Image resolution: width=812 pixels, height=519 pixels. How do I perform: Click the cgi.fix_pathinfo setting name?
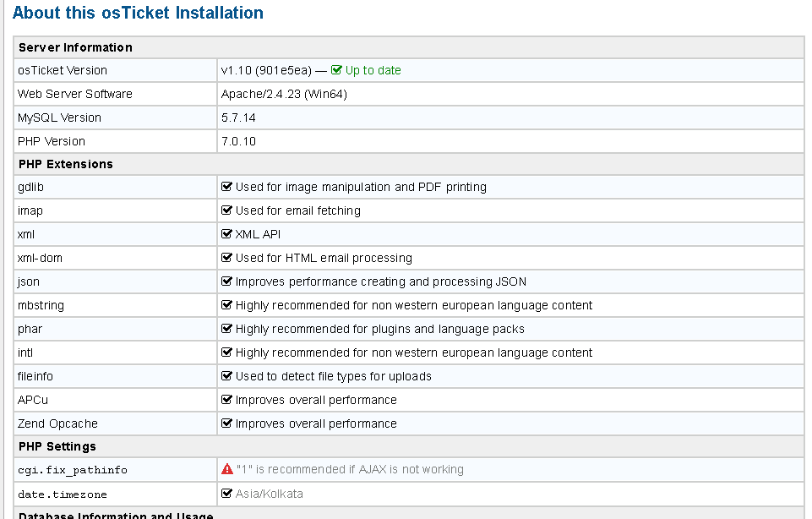point(73,470)
